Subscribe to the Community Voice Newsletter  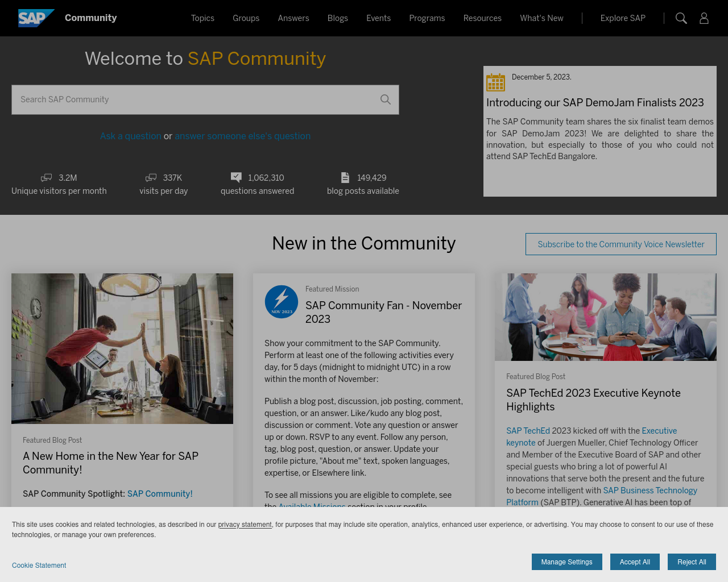621,244
